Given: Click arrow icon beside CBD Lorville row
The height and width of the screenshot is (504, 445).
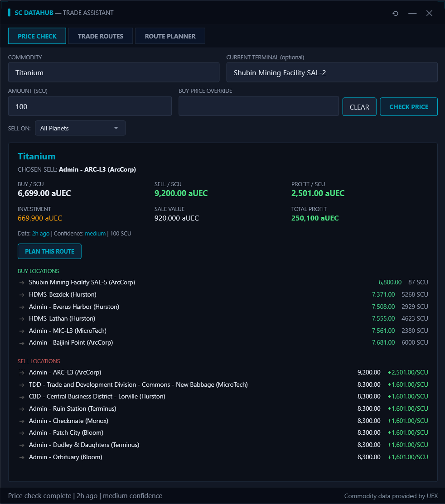Looking at the screenshot, I should pos(22,397).
